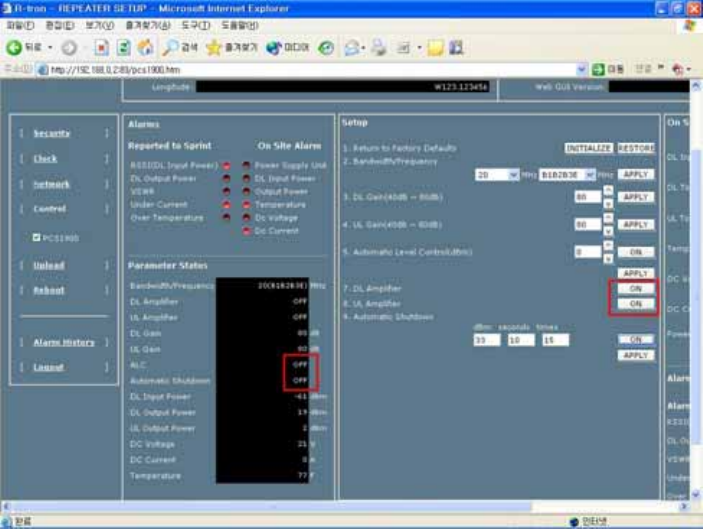Click the page icon in address bar
703x529 pixels.
pos(43,70)
